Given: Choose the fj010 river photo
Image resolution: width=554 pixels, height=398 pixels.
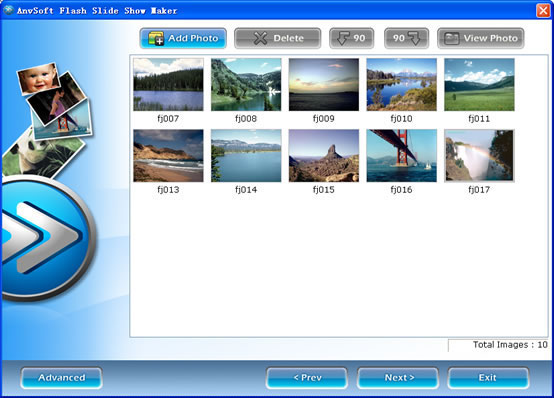Looking at the screenshot, I should pos(401,84).
